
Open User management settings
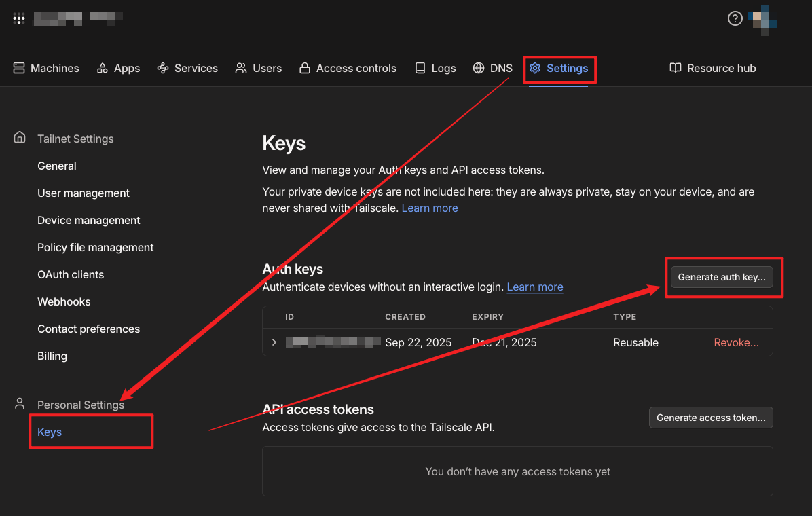[84, 193]
